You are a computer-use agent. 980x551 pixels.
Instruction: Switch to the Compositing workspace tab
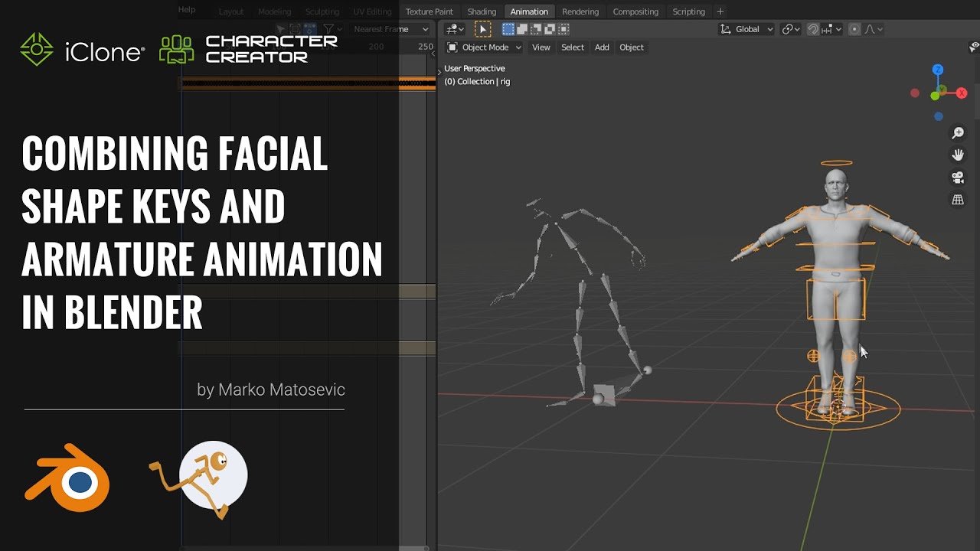(635, 11)
